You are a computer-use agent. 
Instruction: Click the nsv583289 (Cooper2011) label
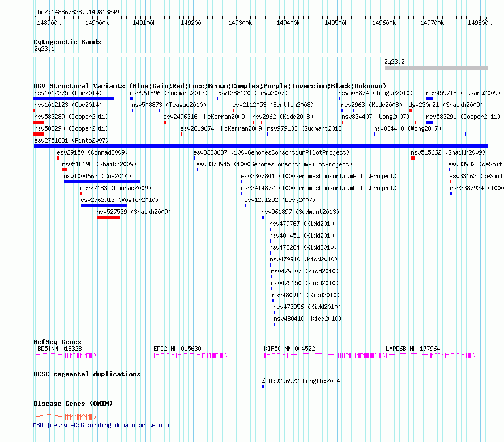click(x=71, y=117)
